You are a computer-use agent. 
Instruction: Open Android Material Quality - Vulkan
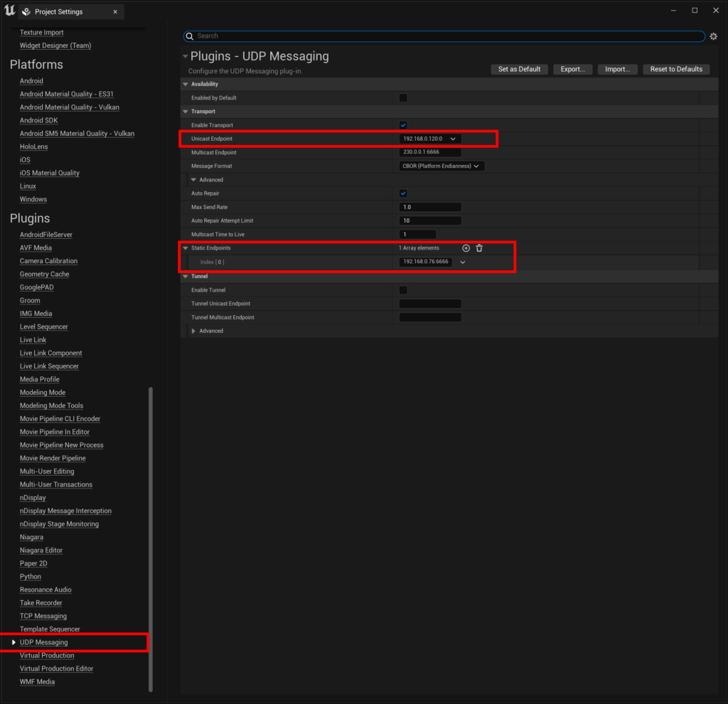[69, 107]
